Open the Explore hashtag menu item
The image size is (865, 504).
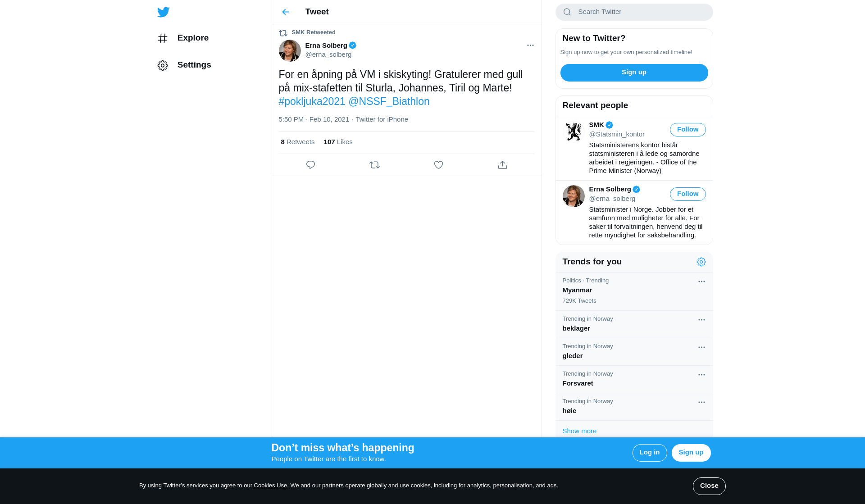[183, 38]
